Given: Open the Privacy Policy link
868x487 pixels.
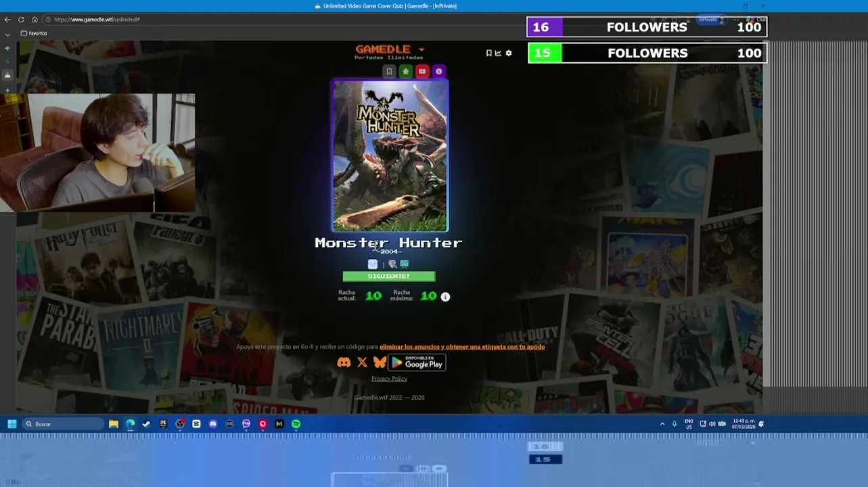Looking at the screenshot, I should (389, 379).
